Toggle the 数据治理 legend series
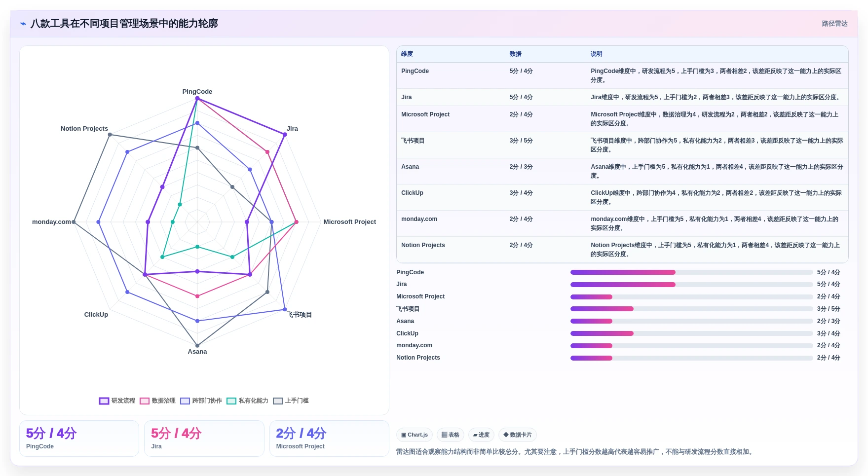This screenshot has width=868, height=476. point(157,401)
